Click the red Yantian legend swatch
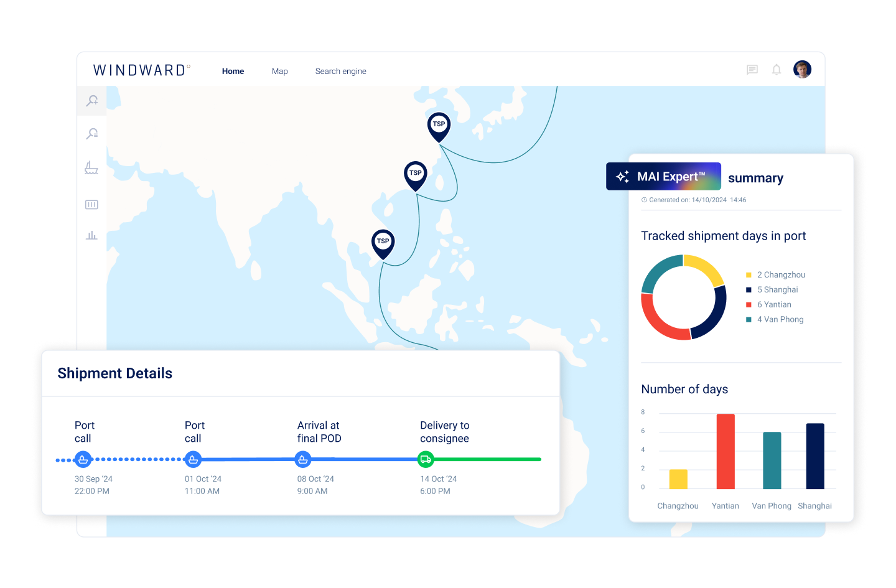Viewport: 896px width, 588px height. 749,305
